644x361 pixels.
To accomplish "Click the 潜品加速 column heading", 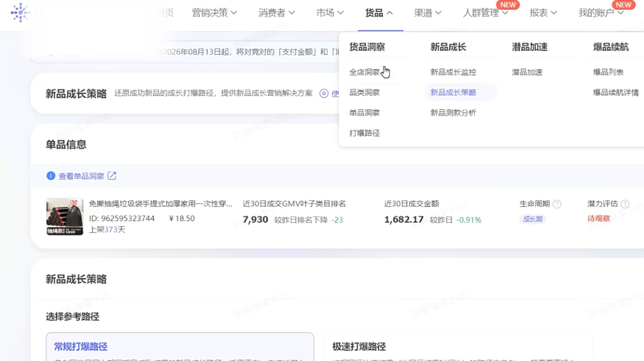I will (530, 47).
